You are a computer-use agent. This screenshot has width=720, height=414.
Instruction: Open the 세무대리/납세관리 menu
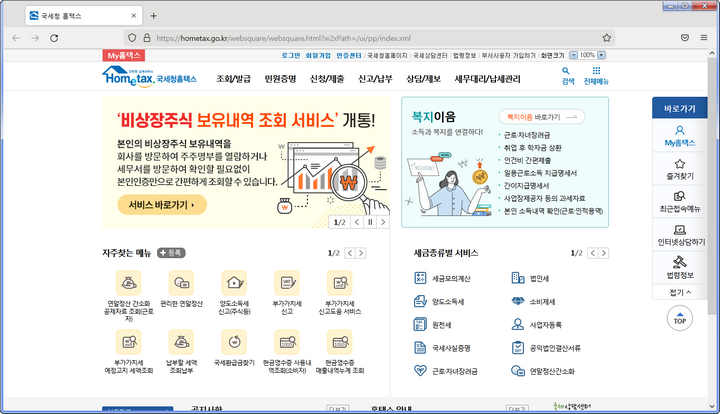[x=487, y=79]
